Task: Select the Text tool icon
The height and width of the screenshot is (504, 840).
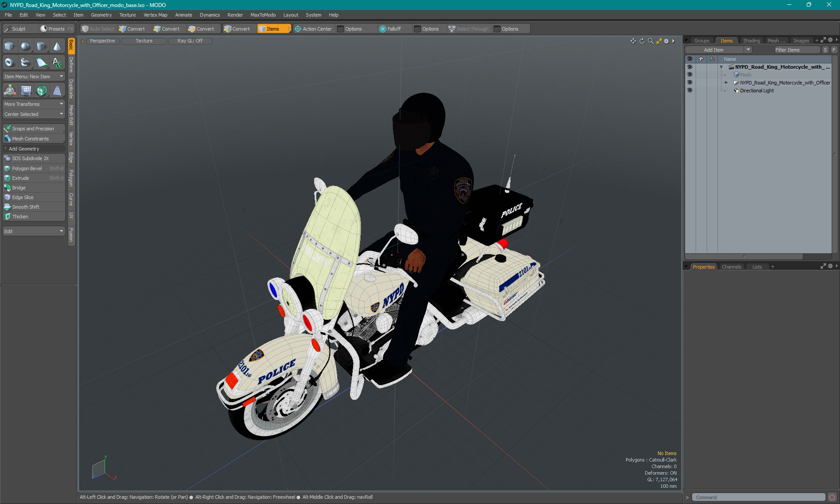Action: tap(57, 62)
